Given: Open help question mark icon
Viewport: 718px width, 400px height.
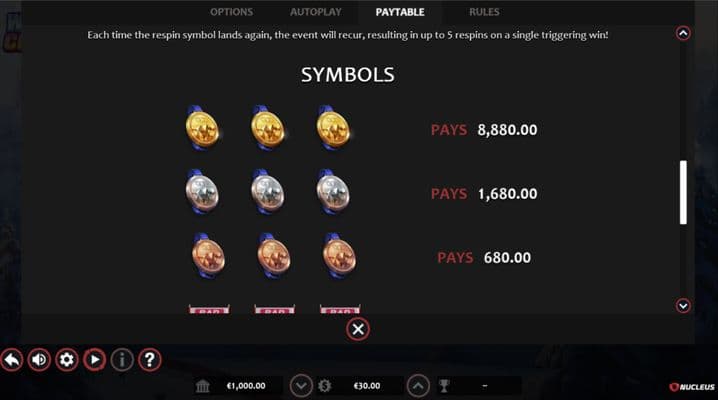Looking at the screenshot, I should [x=150, y=360].
